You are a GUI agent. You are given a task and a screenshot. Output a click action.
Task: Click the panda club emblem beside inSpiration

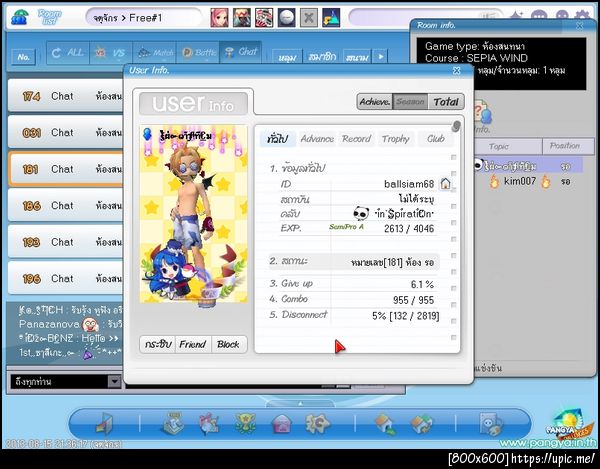point(361,213)
